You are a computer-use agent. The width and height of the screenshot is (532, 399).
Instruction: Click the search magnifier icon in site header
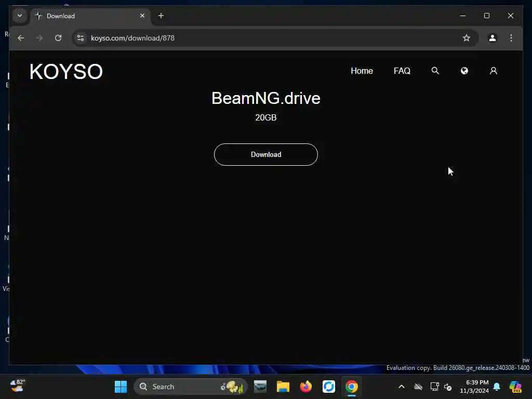(435, 71)
